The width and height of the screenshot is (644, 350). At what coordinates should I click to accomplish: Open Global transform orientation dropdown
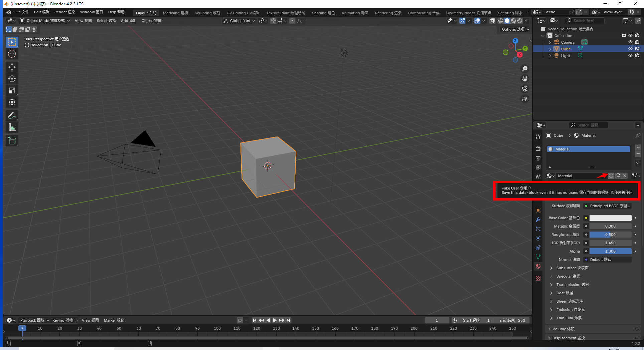(239, 21)
